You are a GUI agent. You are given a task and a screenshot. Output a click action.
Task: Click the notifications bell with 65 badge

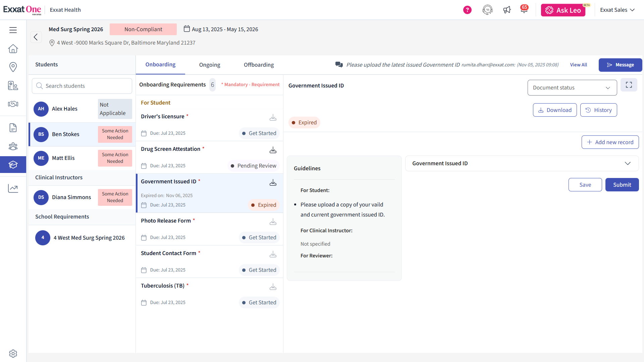(524, 10)
